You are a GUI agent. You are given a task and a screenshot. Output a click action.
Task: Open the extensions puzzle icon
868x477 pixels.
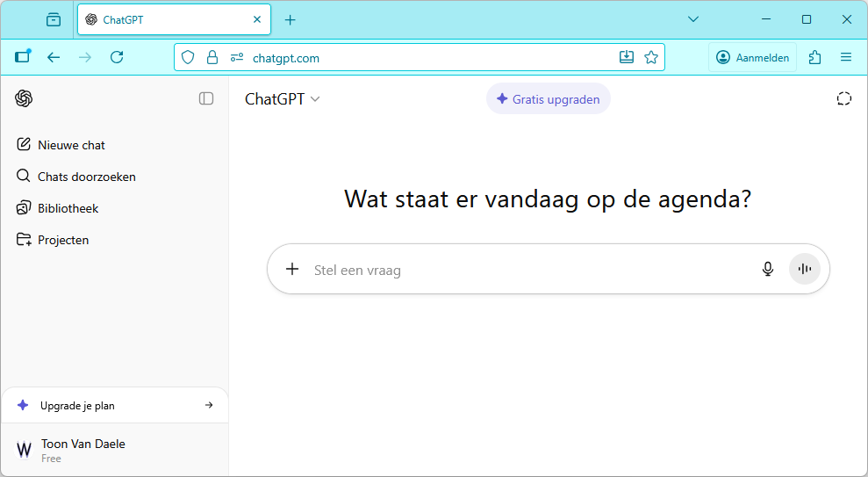click(814, 57)
